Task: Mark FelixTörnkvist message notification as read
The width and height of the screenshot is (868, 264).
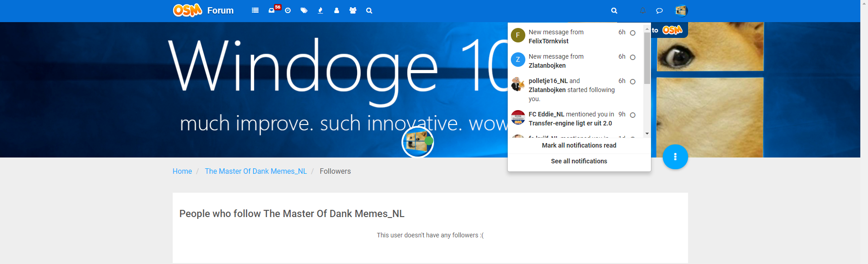Action: pyautogui.click(x=633, y=33)
